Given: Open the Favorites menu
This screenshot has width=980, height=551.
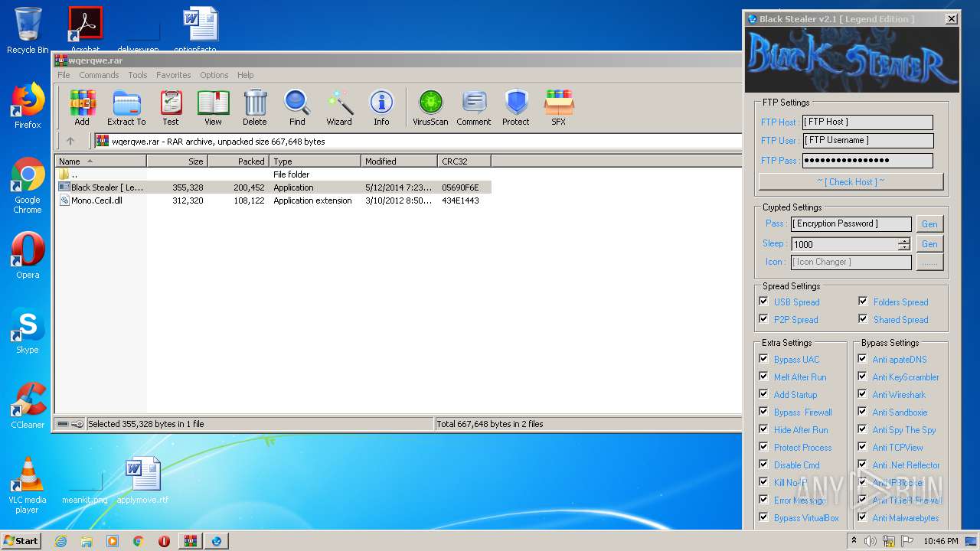Looking at the screenshot, I should click(x=174, y=75).
